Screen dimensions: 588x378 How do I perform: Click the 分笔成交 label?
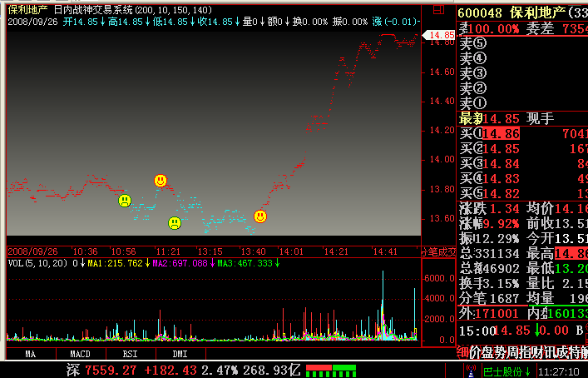pyautogui.click(x=439, y=252)
